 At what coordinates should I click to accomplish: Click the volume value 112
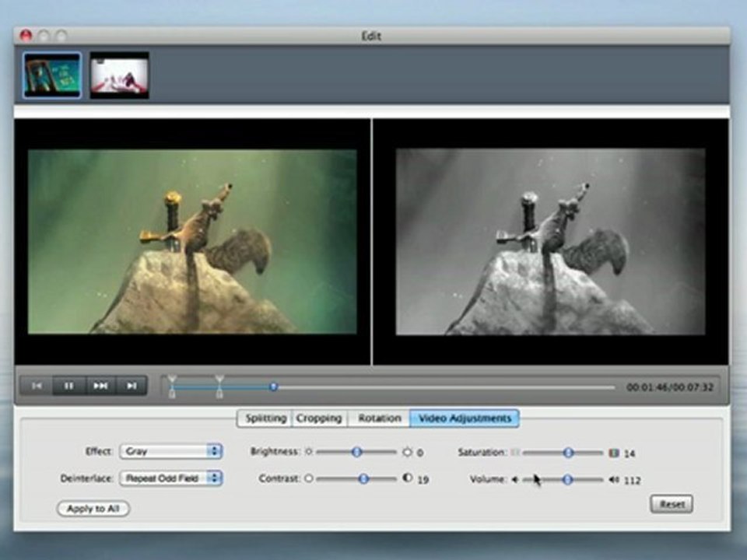(632, 481)
